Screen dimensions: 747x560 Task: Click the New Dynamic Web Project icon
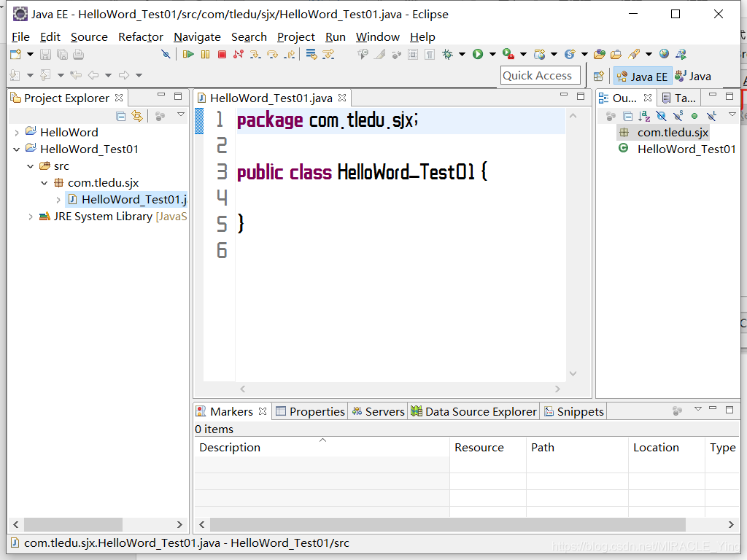point(539,54)
